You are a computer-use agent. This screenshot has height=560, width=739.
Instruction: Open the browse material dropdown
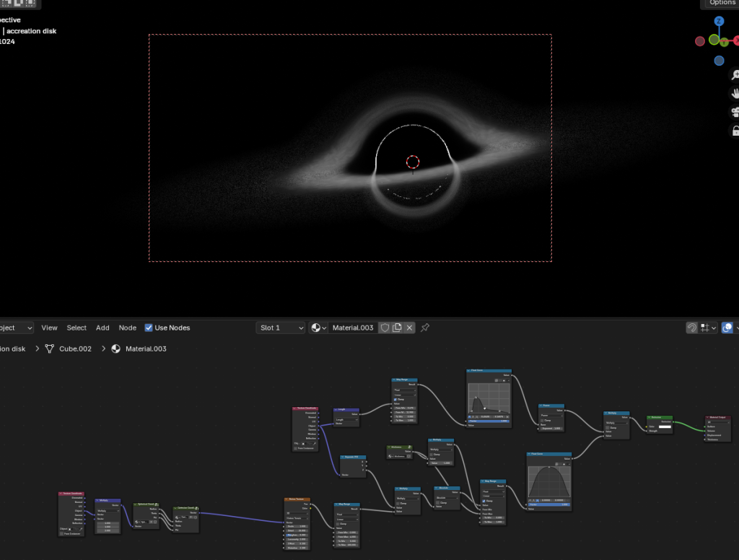point(318,328)
